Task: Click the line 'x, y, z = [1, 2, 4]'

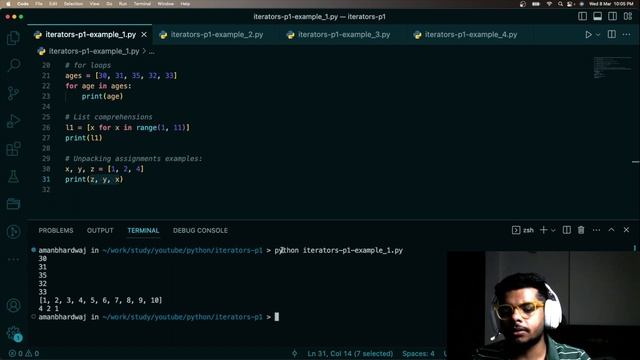Action: [104, 169]
